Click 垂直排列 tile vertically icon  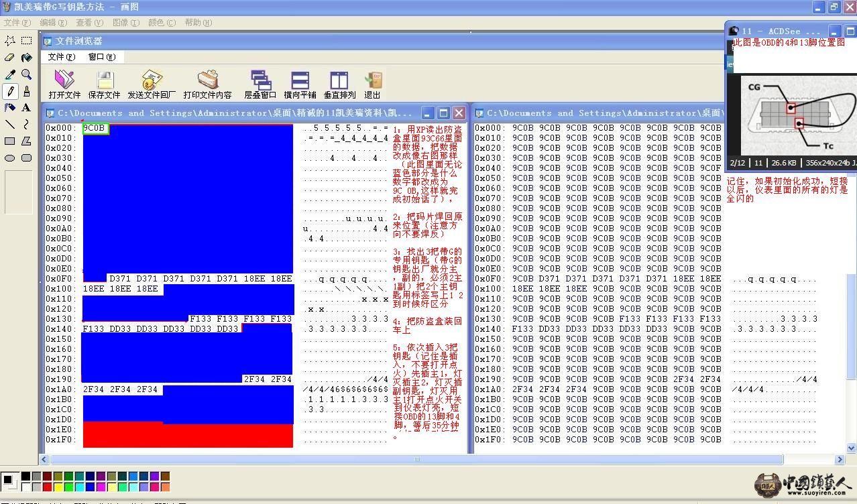pyautogui.click(x=340, y=84)
